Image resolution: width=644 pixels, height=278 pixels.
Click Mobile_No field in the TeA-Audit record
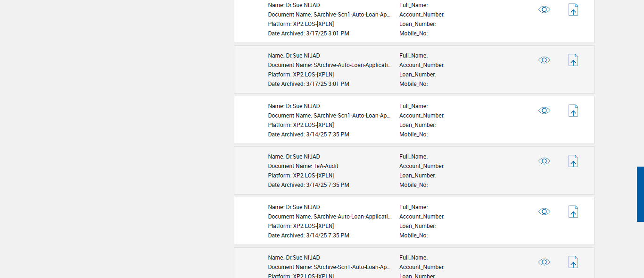(413, 185)
